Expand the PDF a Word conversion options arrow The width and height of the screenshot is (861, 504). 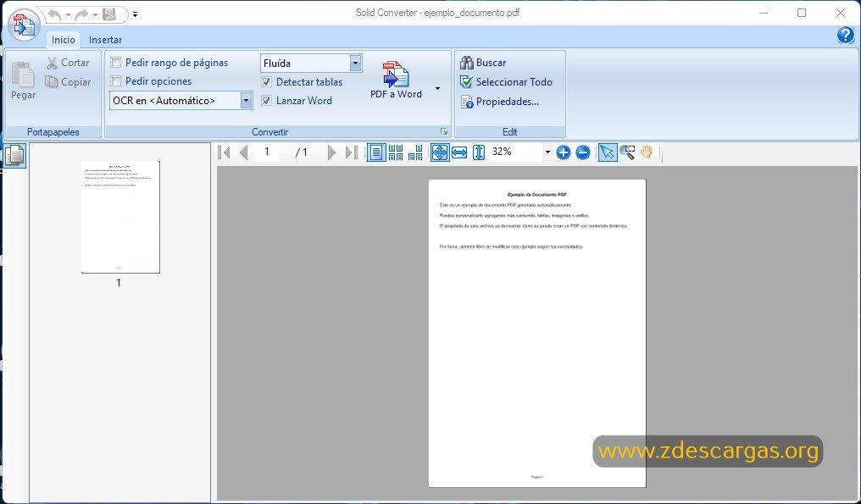point(437,88)
